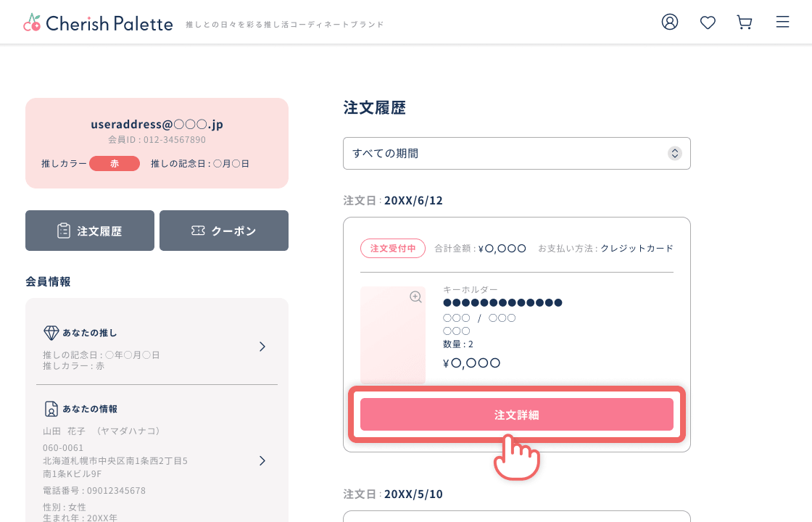The height and width of the screenshot is (522, 812).
Task: Click the keyholder product thumbnail
Action: click(392, 335)
